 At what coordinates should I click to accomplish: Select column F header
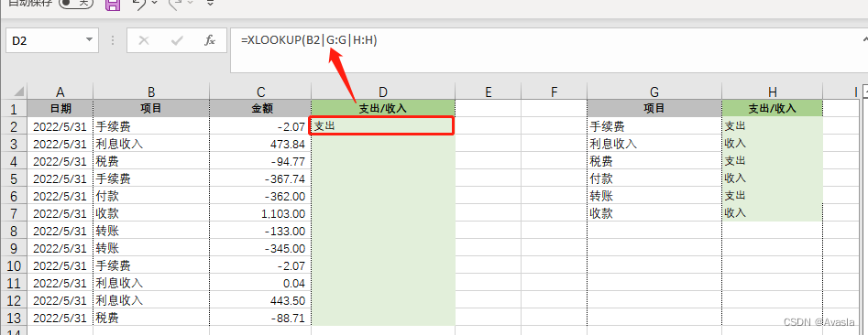coord(555,92)
